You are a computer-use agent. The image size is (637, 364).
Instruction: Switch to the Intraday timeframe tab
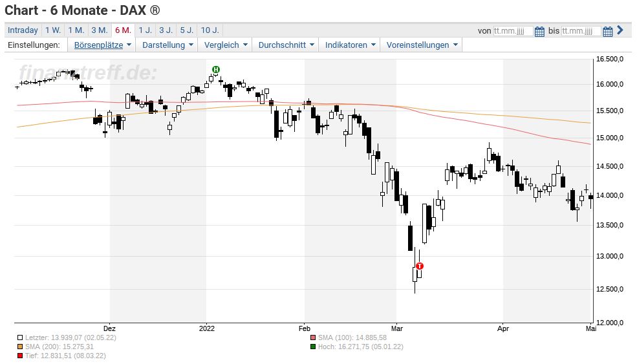pos(23,30)
